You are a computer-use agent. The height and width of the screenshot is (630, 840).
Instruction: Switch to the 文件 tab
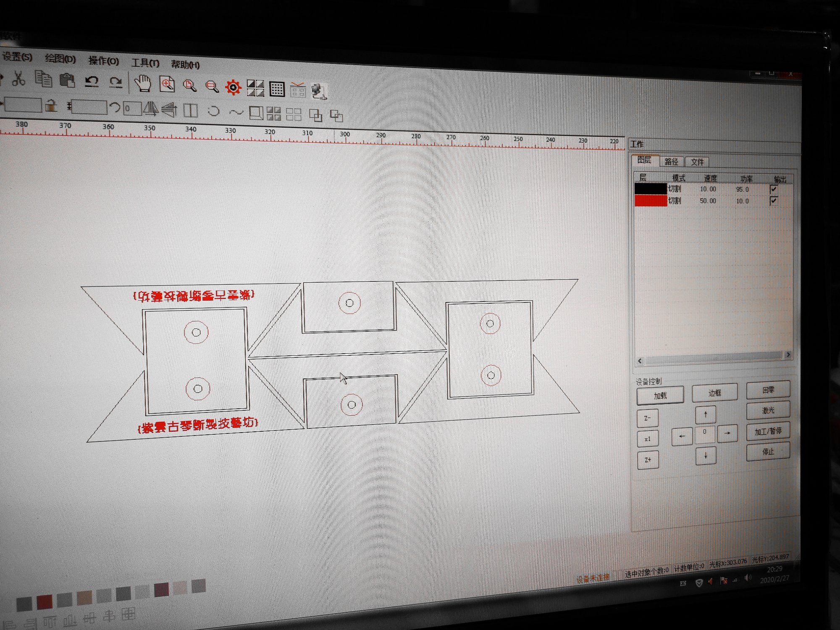(x=697, y=162)
